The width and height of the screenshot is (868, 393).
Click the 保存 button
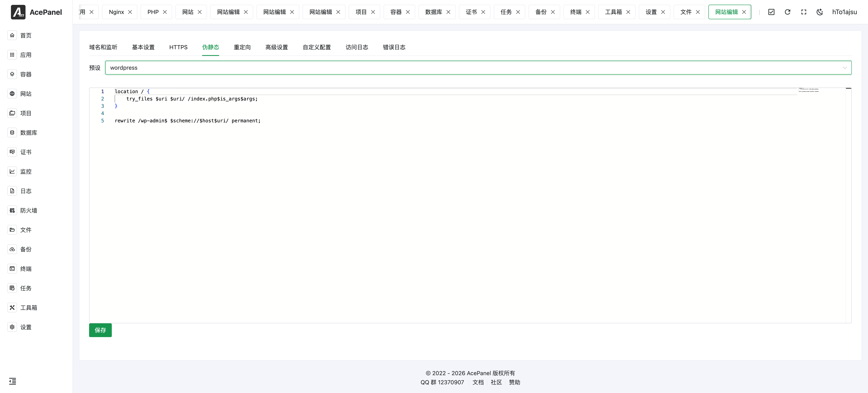pos(100,330)
